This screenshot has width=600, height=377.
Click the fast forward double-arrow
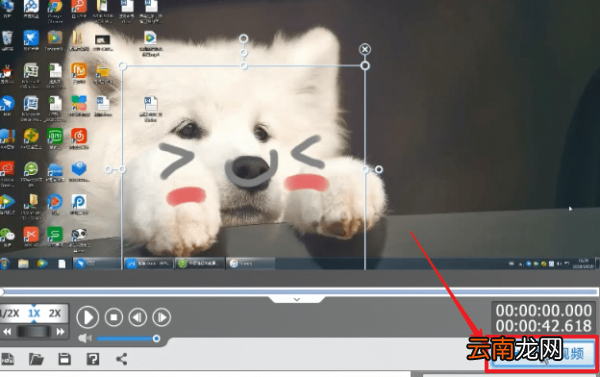point(60,332)
